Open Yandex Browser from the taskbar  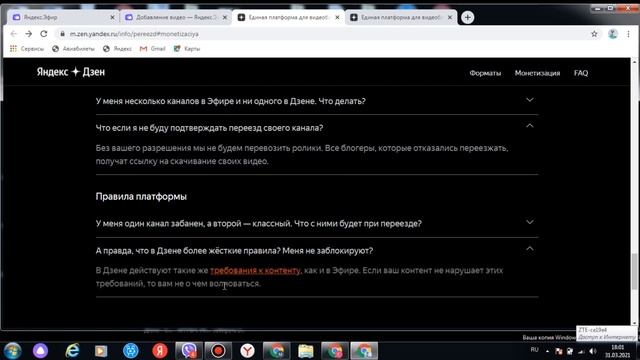pyautogui.click(x=247, y=351)
